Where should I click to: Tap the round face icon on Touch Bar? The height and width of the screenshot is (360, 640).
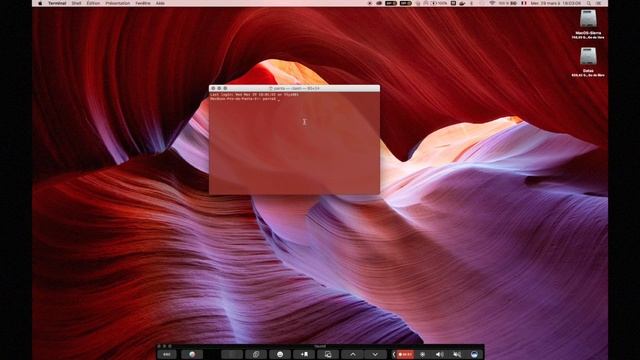pyautogui.click(x=280, y=354)
